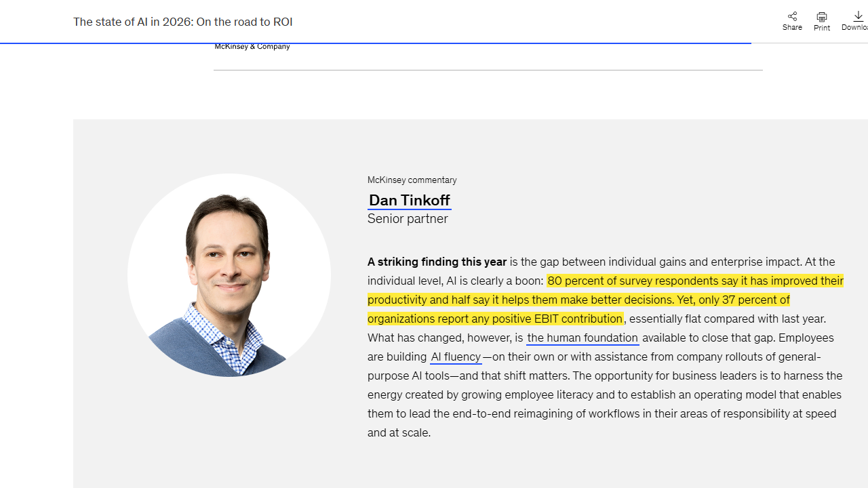Click the highlighted '80 percent of survey respondents' text

pyautogui.click(x=633, y=281)
